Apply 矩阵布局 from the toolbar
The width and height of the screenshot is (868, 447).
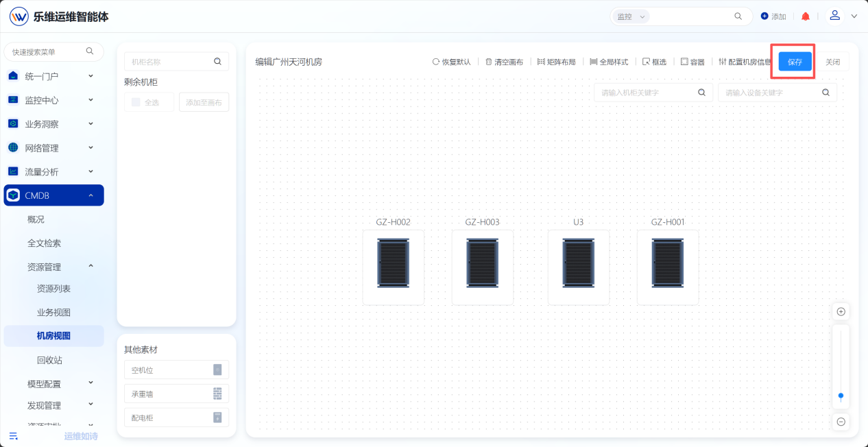coord(556,62)
